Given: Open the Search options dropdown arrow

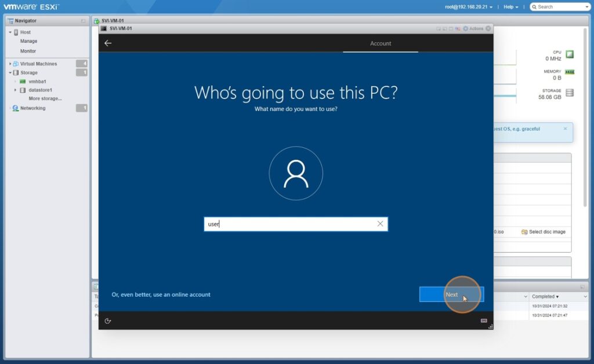Looking at the screenshot, I should [587, 7].
